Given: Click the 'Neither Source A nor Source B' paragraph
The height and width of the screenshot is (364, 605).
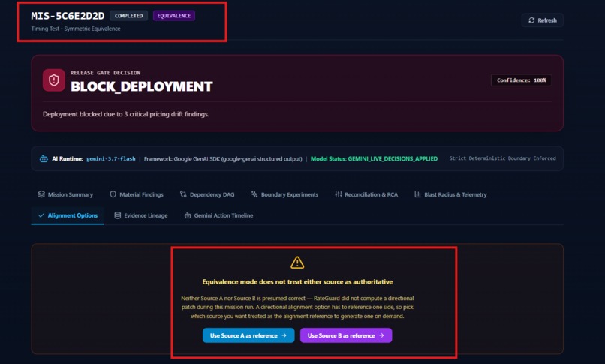Looking at the screenshot, I should [x=297, y=307].
